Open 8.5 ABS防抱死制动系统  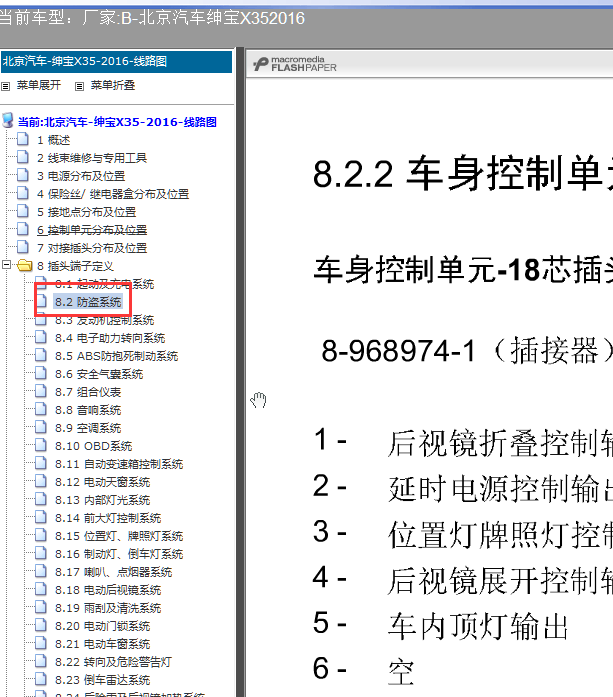pyautogui.click(x=116, y=356)
